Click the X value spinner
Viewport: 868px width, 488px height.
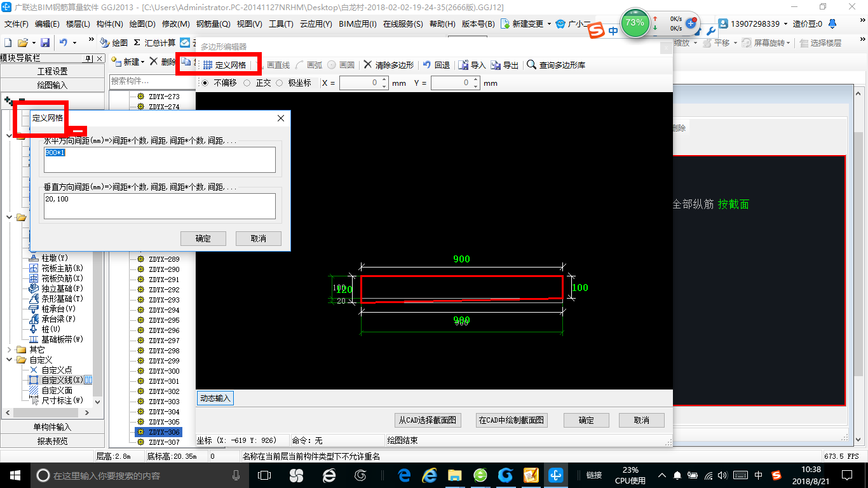pyautogui.click(x=384, y=83)
